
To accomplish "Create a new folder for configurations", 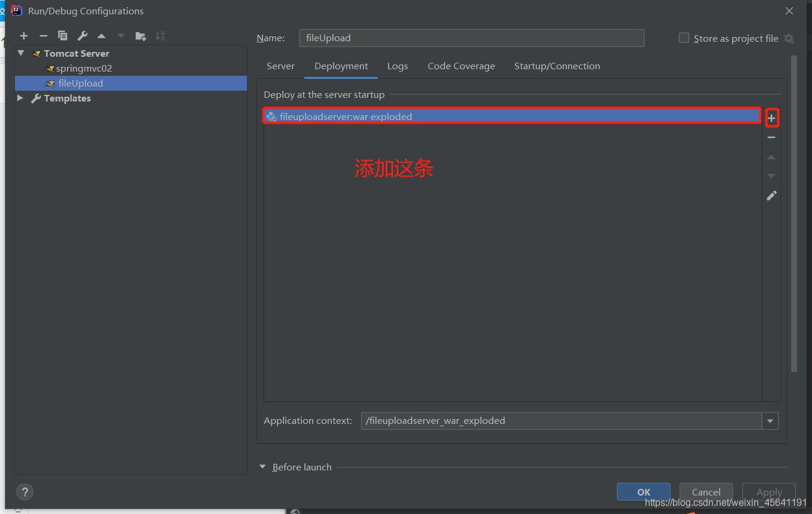I will [141, 36].
